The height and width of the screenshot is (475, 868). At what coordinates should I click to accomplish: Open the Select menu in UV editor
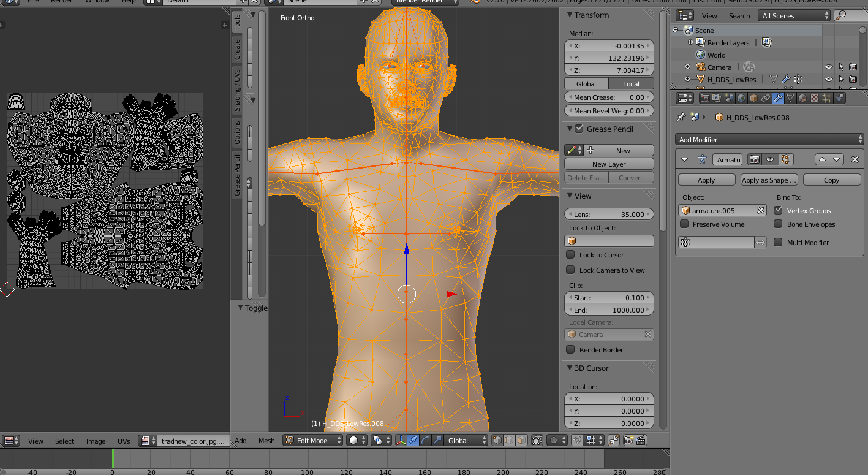click(64, 441)
